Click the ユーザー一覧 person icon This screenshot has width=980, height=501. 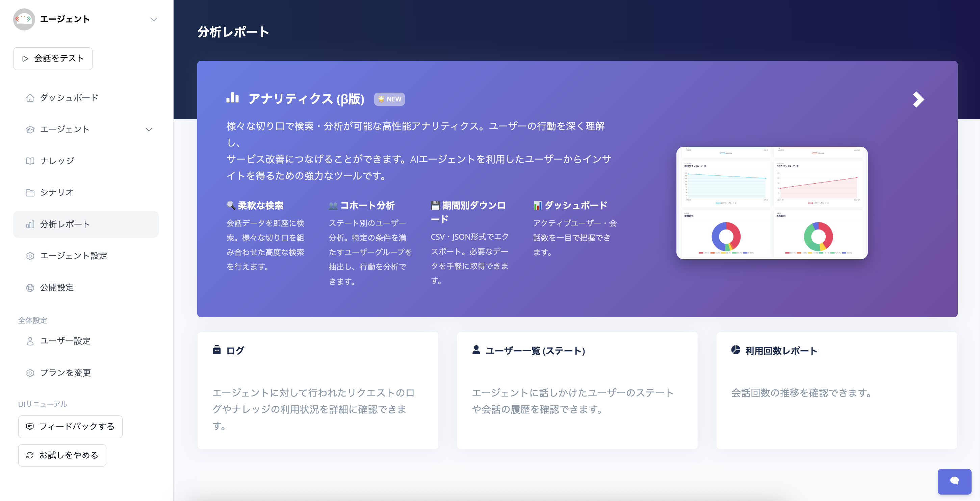point(476,350)
